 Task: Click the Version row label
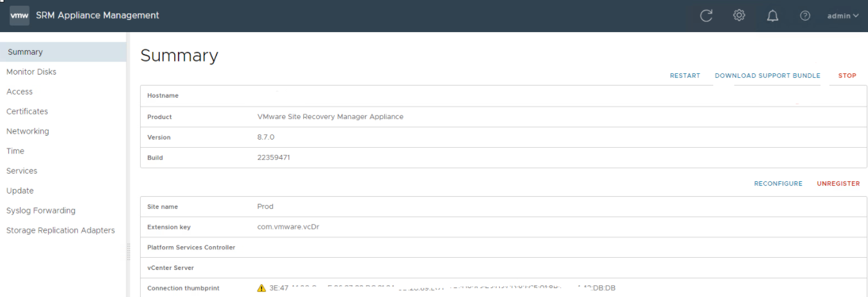(x=159, y=138)
